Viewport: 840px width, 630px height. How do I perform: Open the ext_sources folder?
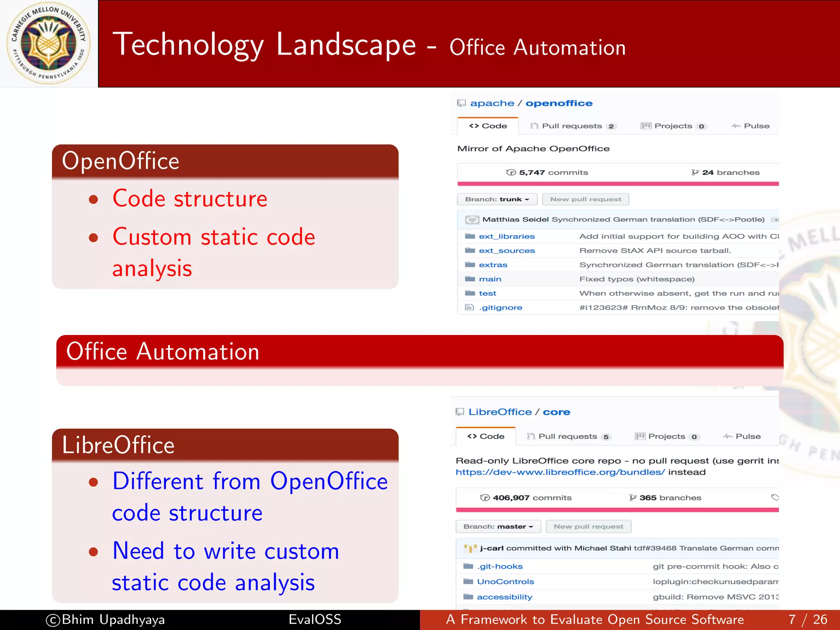pyautogui.click(x=507, y=251)
